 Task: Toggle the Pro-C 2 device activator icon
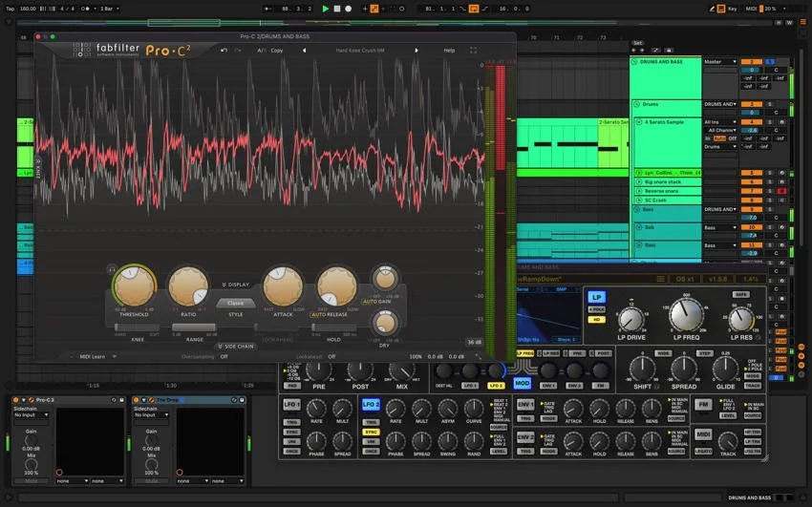coord(16,400)
